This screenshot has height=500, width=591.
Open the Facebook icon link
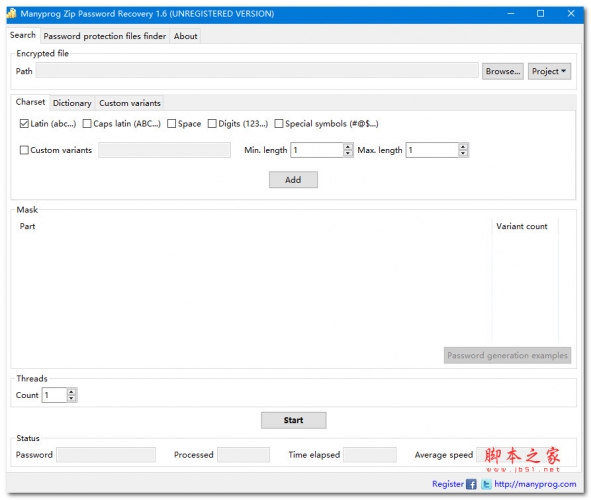(471, 484)
